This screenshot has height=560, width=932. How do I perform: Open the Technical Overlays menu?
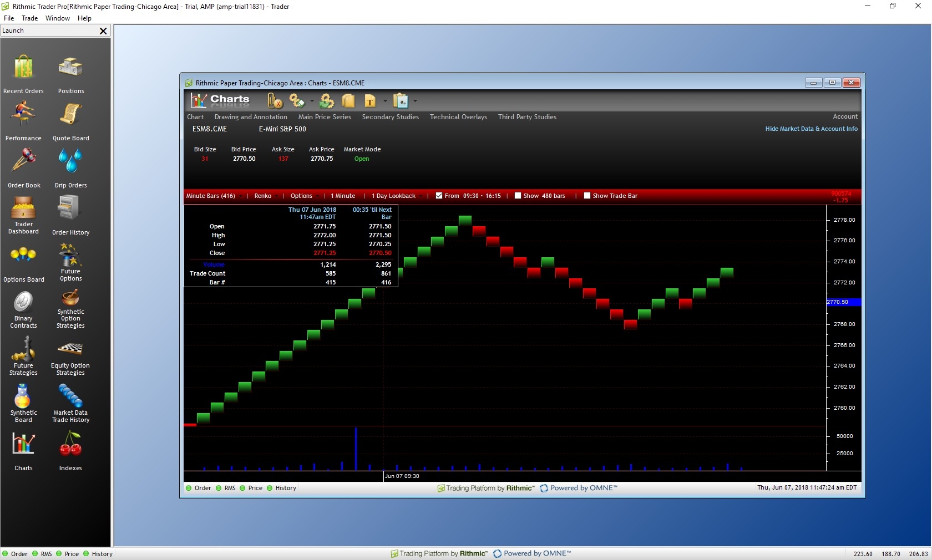click(x=458, y=117)
